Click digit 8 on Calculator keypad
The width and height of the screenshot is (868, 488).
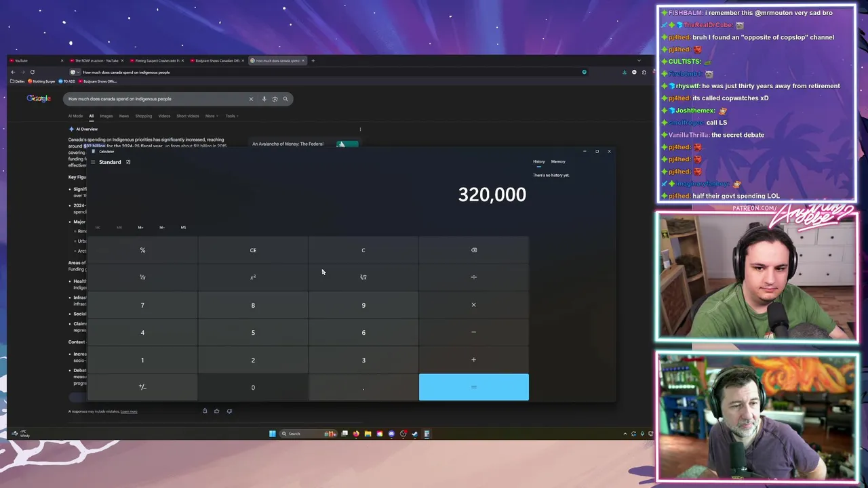click(x=253, y=305)
